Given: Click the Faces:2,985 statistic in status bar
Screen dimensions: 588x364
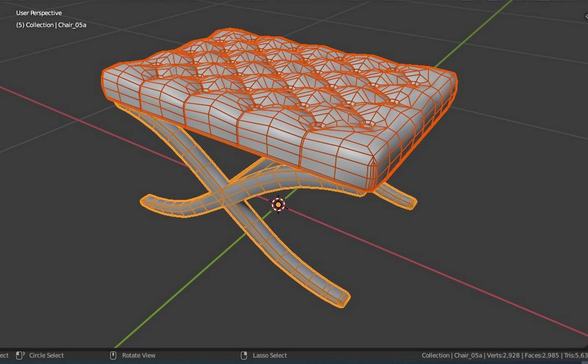Looking at the screenshot, I should (541, 355).
